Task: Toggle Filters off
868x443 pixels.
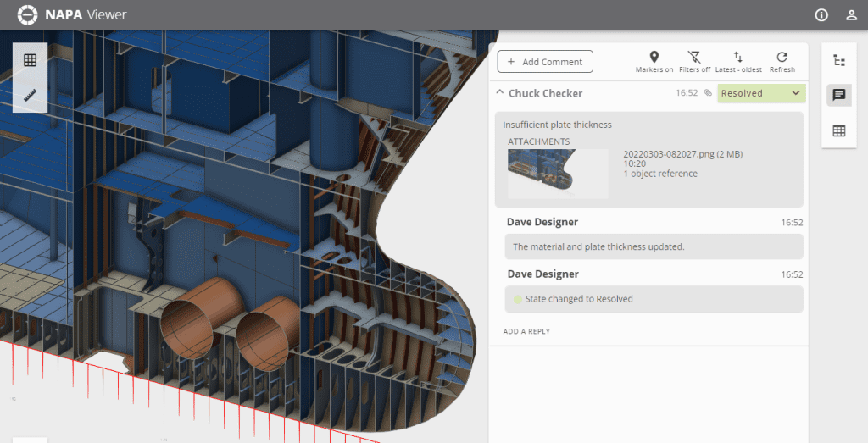Action: 695,61
